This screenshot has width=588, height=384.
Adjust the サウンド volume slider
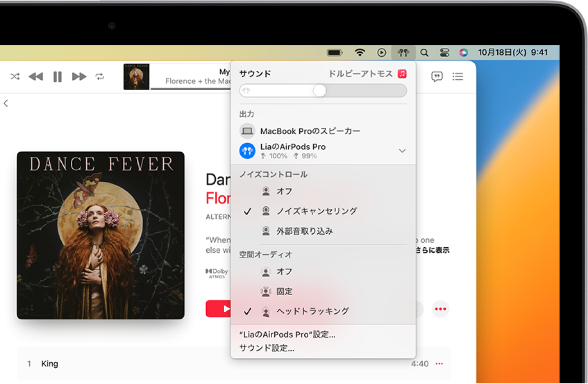(320, 91)
